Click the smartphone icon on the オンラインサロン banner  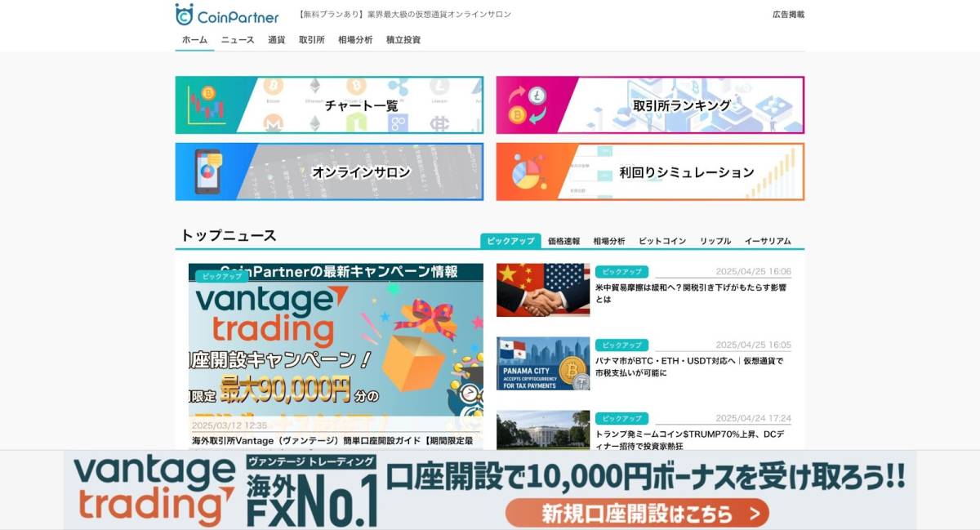point(208,171)
